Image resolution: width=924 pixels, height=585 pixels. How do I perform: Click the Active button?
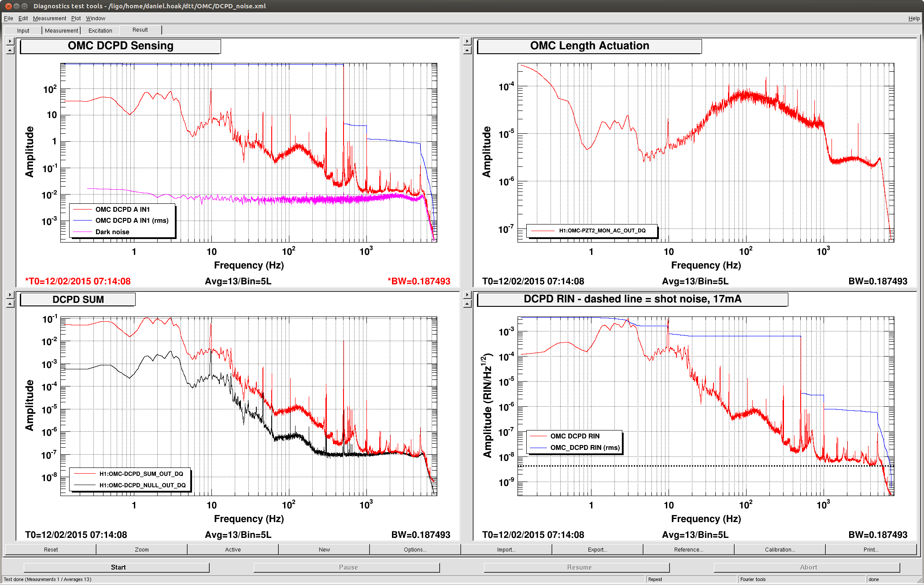tap(233, 549)
